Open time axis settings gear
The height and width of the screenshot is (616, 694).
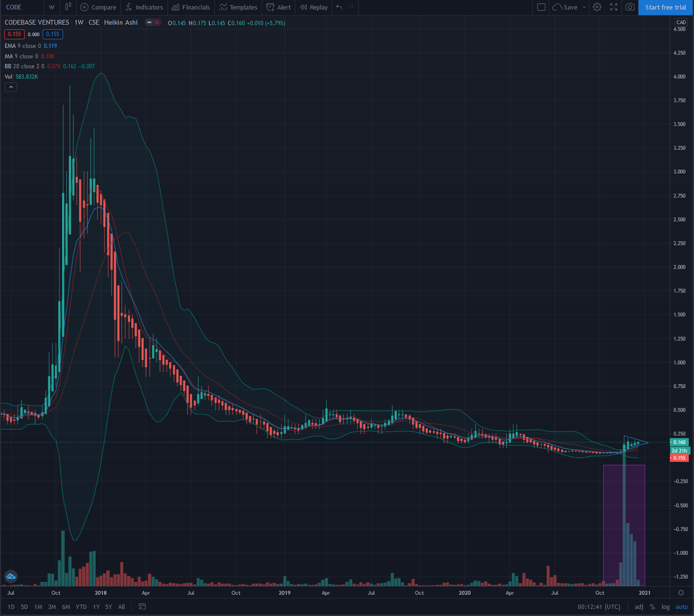[681, 593]
